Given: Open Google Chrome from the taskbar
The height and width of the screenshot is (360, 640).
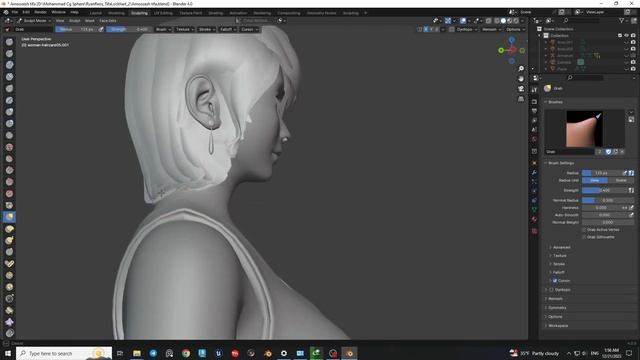Looking at the screenshot, I should (x=186, y=353).
